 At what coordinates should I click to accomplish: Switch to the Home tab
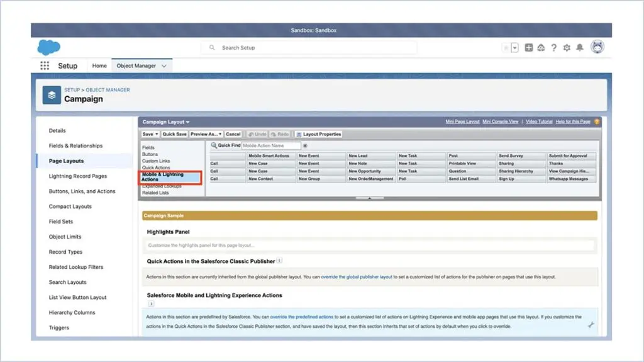point(99,65)
